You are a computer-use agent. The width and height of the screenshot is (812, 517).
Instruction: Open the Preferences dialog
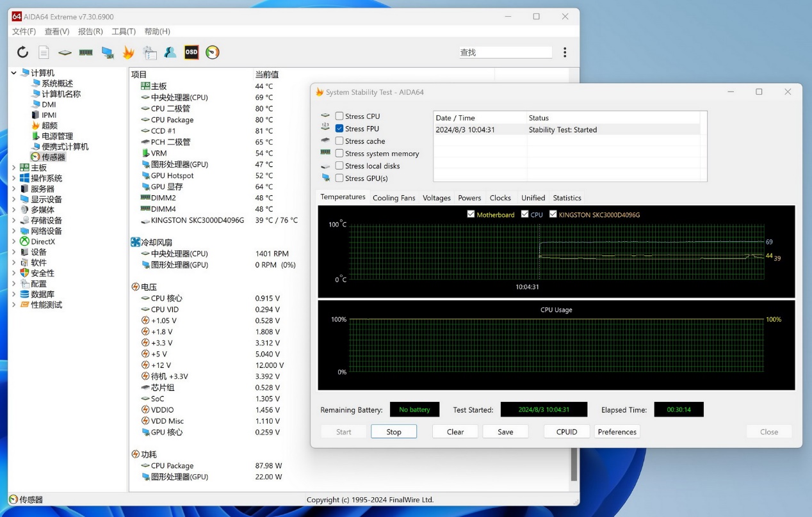617,431
